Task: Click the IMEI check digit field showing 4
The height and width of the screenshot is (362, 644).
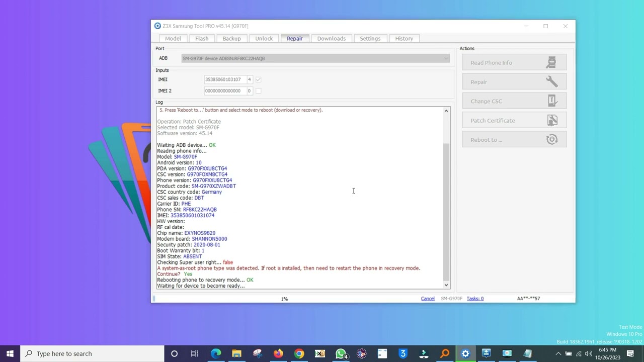Action: (x=249, y=79)
